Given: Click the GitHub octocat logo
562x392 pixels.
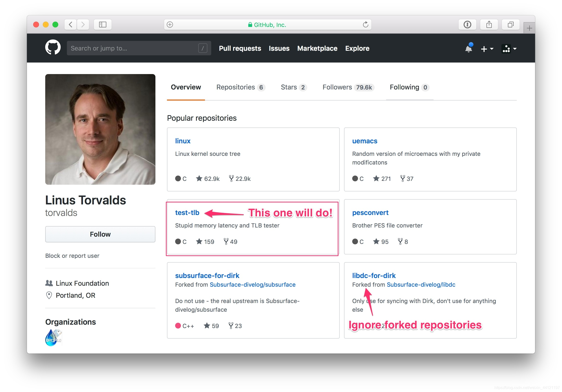Looking at the screenshot, I should (x=53, y=47).
